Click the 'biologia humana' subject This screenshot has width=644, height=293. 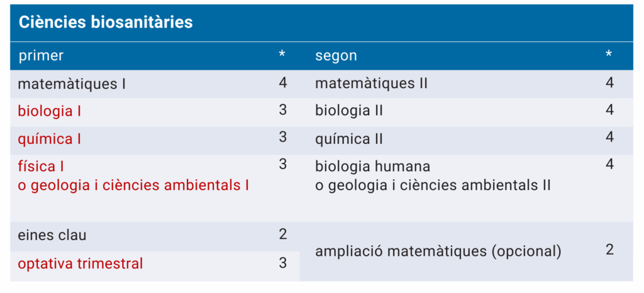coord(372,167)
